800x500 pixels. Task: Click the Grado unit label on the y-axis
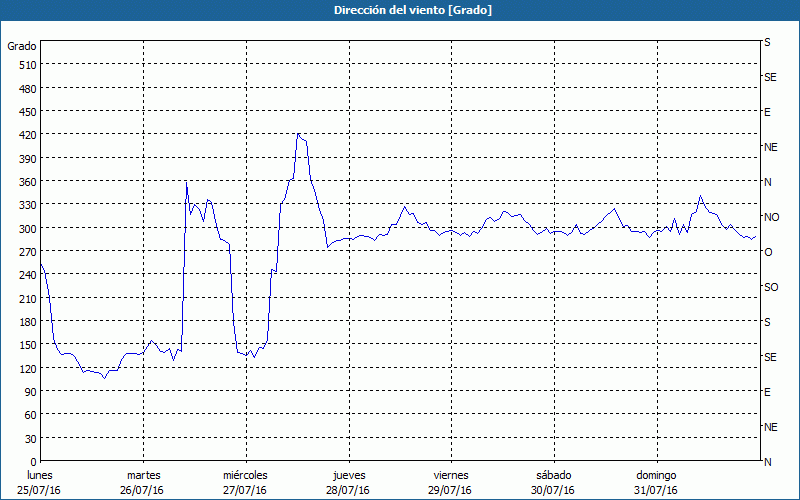point(22,46)
